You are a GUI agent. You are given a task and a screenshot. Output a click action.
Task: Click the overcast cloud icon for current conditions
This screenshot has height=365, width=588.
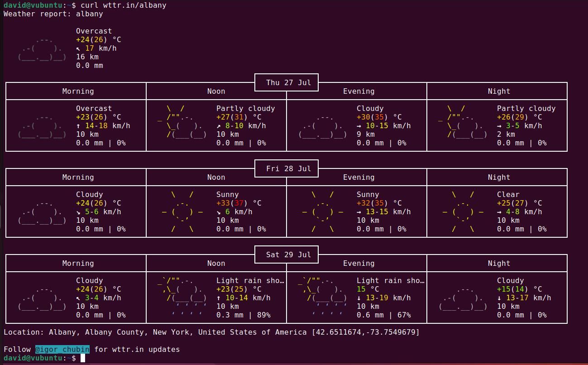click(41, 48)
